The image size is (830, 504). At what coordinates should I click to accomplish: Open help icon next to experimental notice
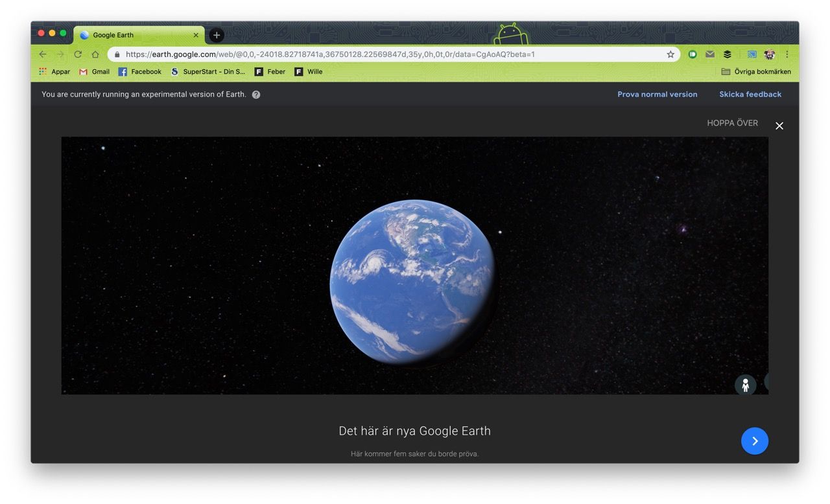pyautogui.click(x=256, y=95)
